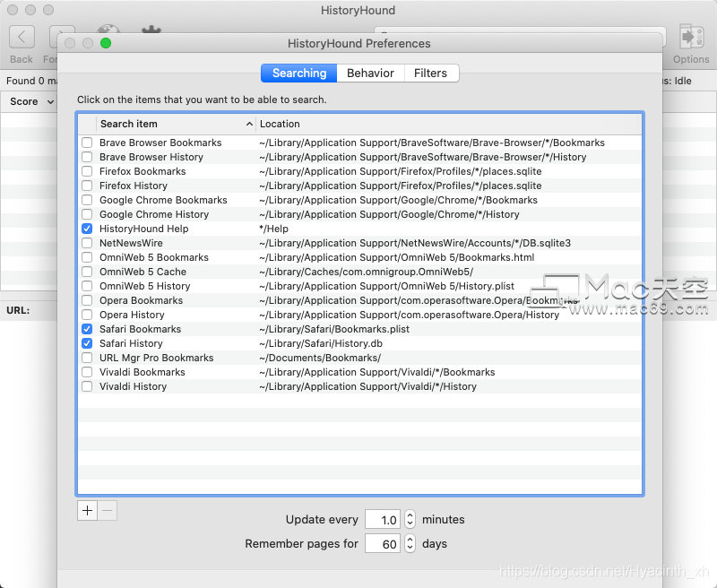
Task: Select the Opera History location path
Action: (x=410, y=315)
